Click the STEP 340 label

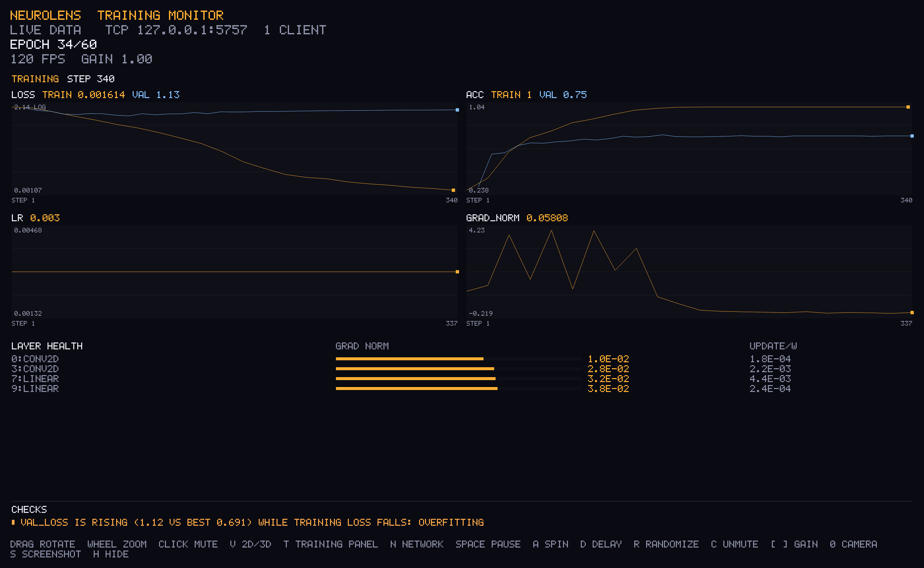tap(91, 79)
